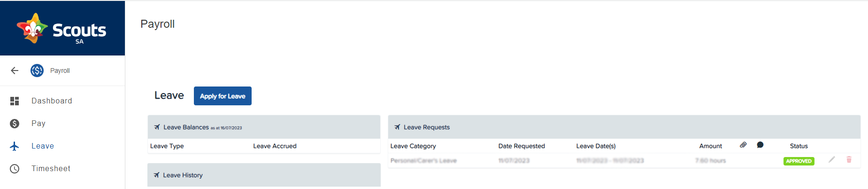
Task: Click the Payroll dollar circle icon
Action: coord(37,71)
